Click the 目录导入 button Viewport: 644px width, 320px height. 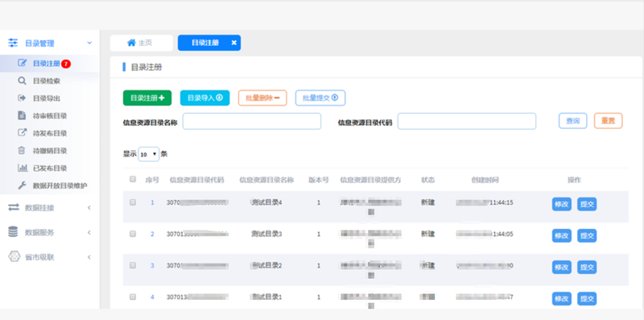205,98
